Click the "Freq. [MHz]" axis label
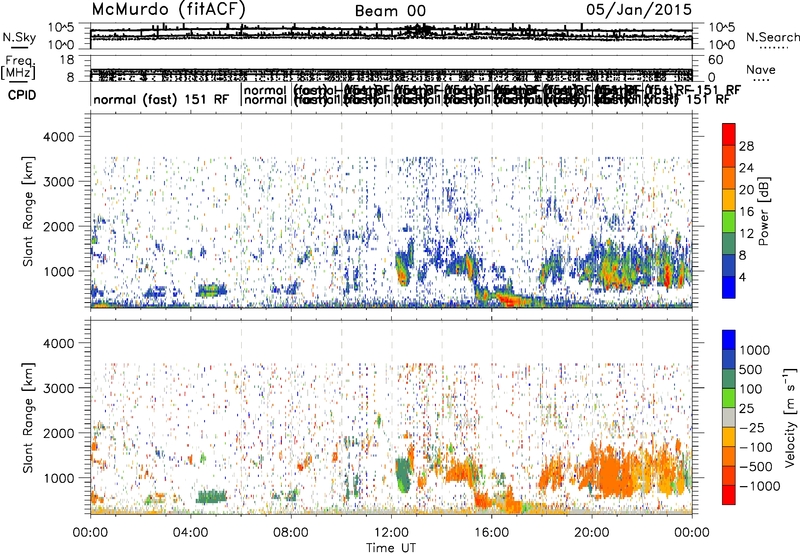 pyautogui.click(x=20, y=67)
